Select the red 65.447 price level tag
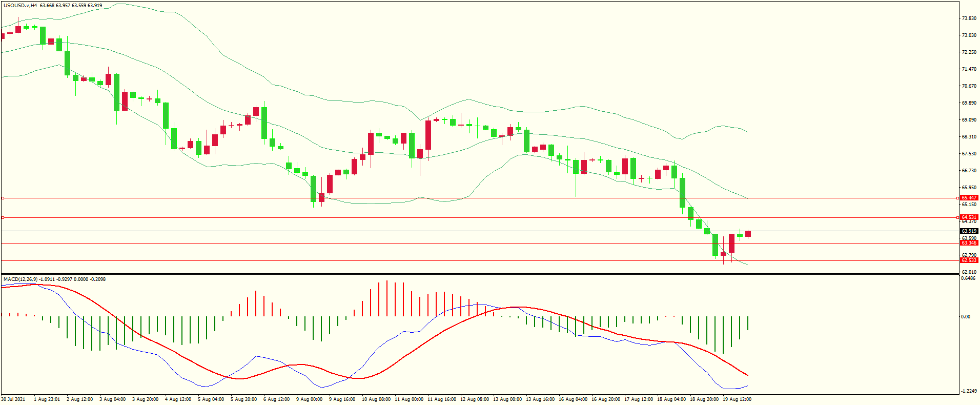 pyautogui.click(x=969, y=198)
